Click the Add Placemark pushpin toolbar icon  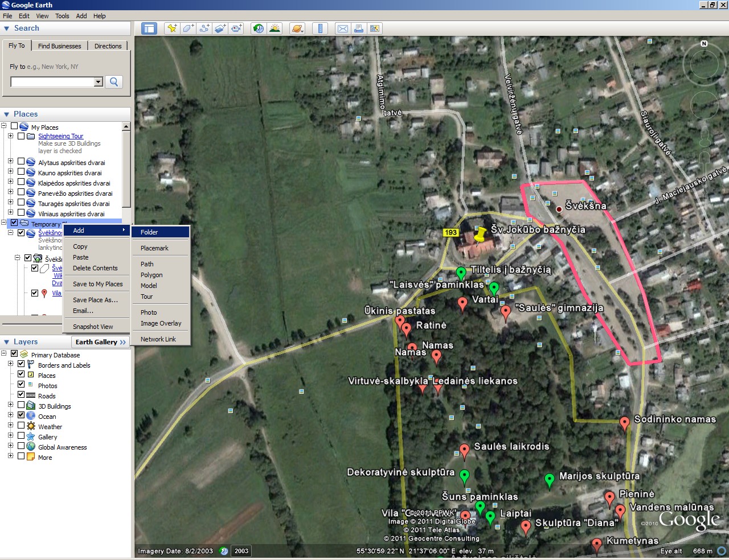tap(171, 28)
